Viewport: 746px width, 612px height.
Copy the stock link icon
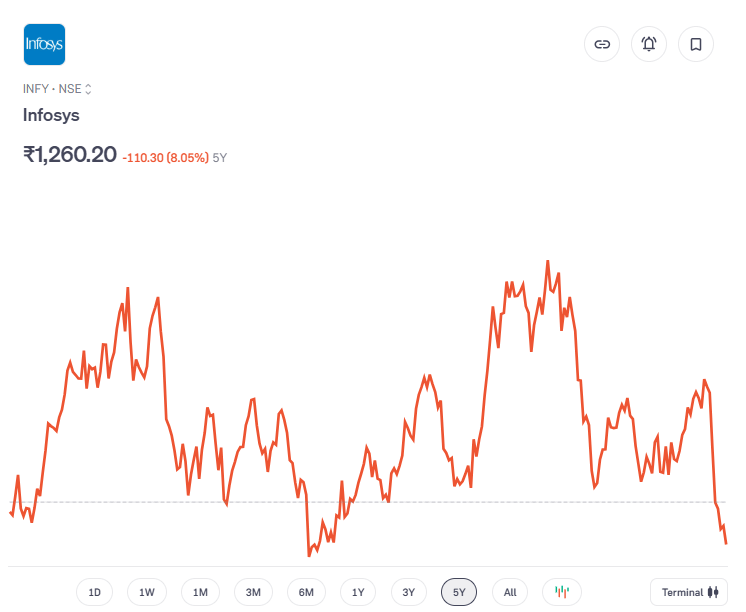tap(602, 44)
